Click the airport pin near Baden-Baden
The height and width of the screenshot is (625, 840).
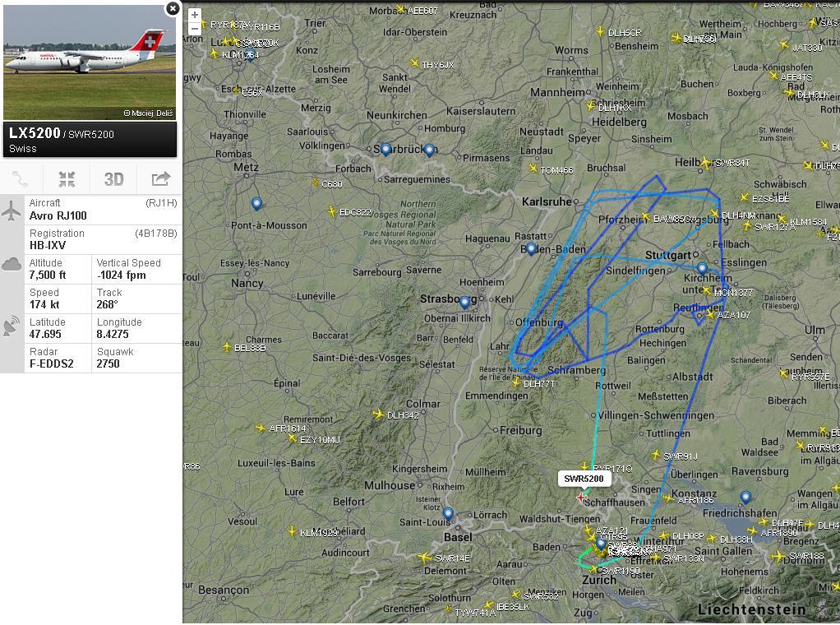coord(530,249)
